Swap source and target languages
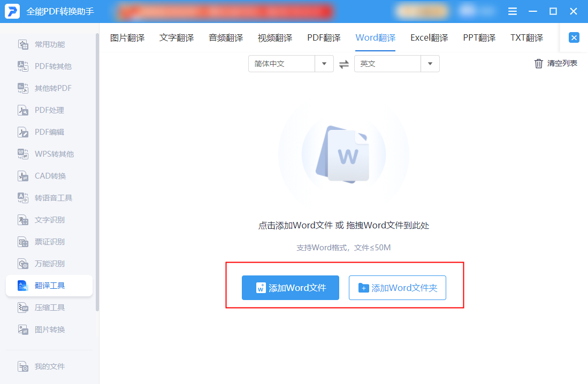The image size is (588, 384). (x=344, y=64)
